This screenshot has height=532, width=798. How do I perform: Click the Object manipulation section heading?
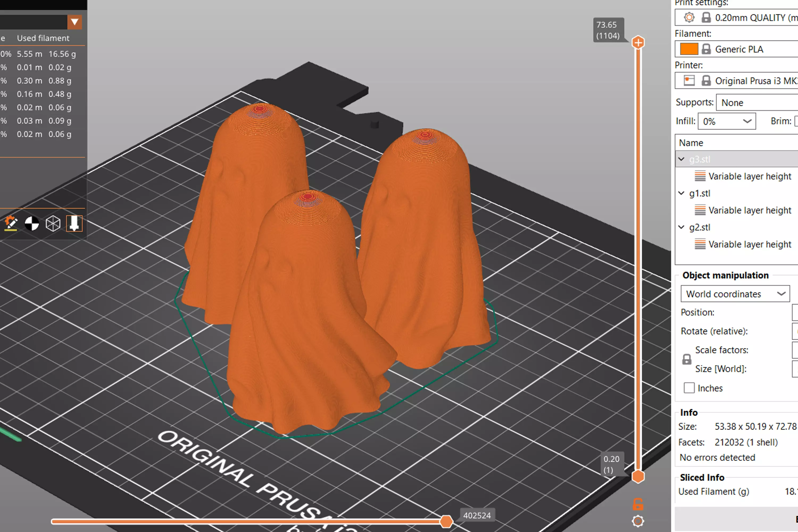tap(725, 275)
